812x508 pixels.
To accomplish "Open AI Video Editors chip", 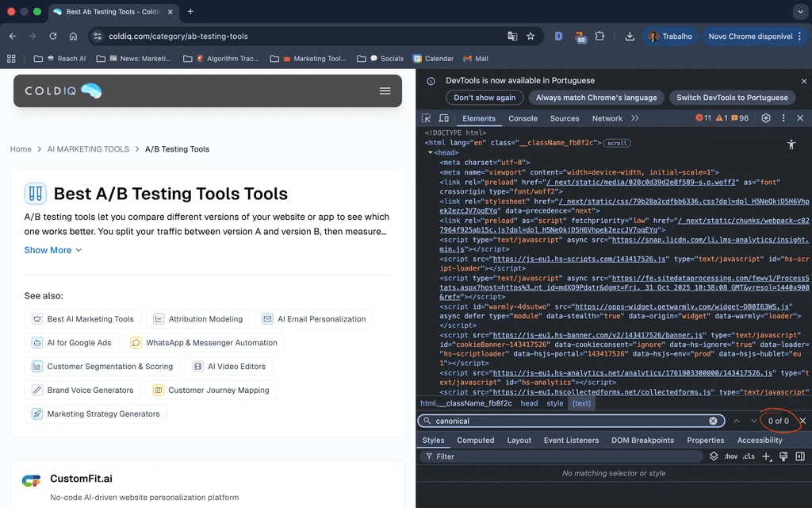I will 228,367.
